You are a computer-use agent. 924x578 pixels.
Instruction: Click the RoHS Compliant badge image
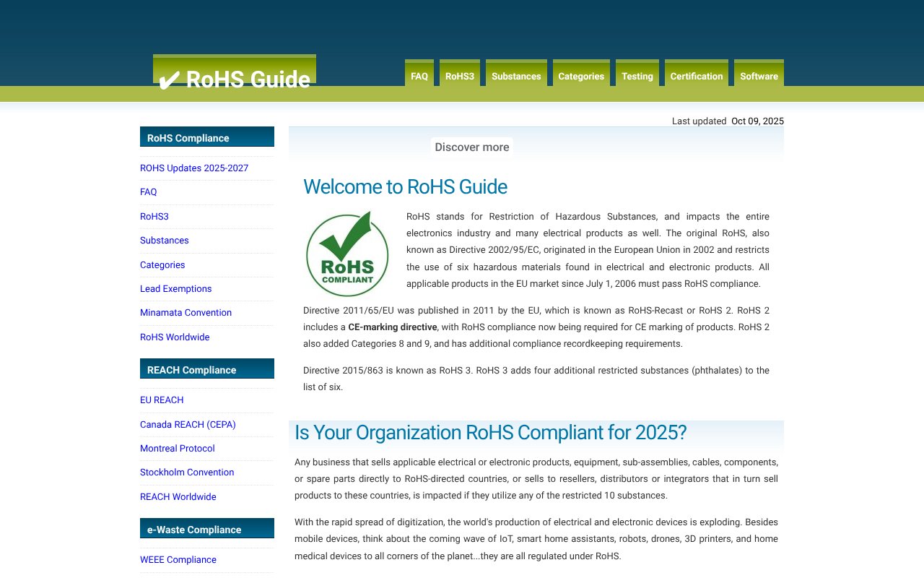pyautogui.click(x=346, y=253)
